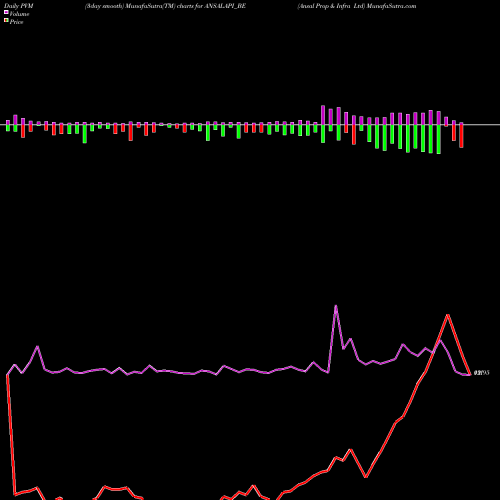Click the last value label beside the lines
The height and width of the screenshot is (500, 500).
pos(481,373)
